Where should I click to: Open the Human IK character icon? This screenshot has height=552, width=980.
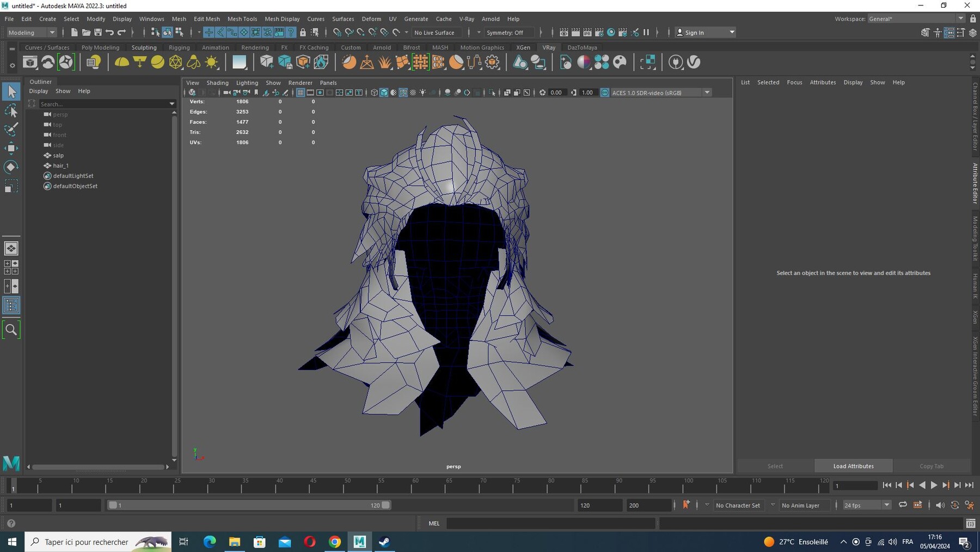pos(937,33)
